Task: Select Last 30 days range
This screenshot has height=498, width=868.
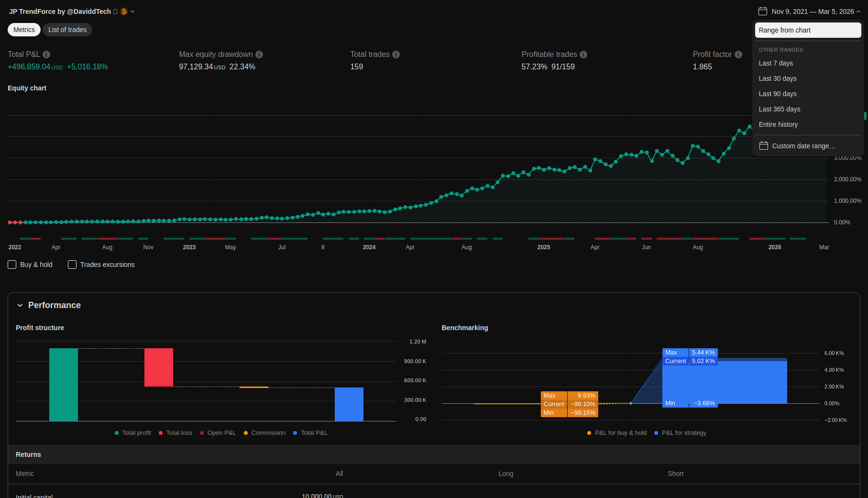Action: pos(778,78)
